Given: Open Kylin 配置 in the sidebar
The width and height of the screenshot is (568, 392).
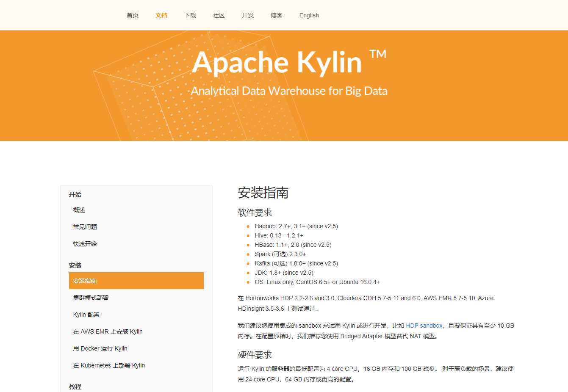Looking at the screenshot, I should [86, 315].
